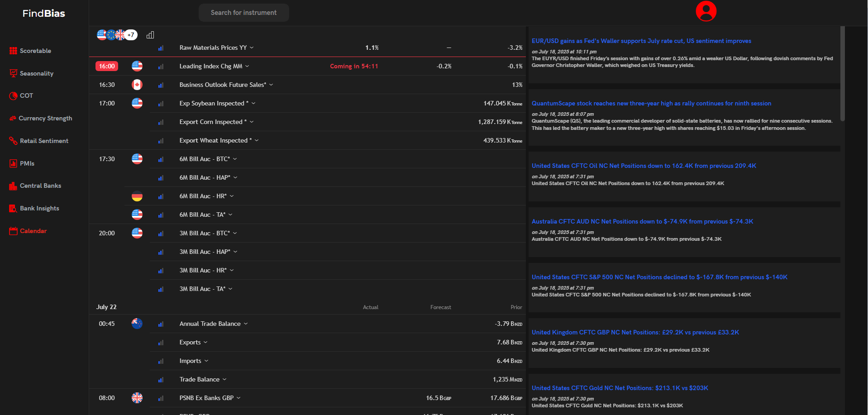Viewport: 868px width, 415px height.
Task: Click the Scoretable grid icon in sidebar
Action: pyautogui.click(x=13, y=51)
